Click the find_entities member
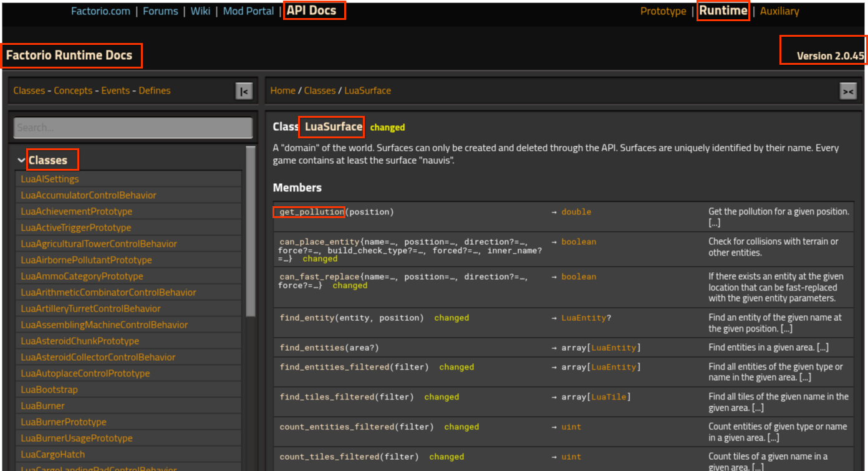Screen dimensions: 868x471 click(x=312, y=348)
